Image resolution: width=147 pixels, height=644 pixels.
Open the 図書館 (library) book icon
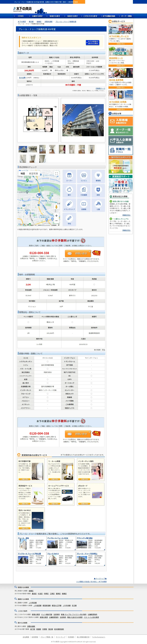coord(84,205)
